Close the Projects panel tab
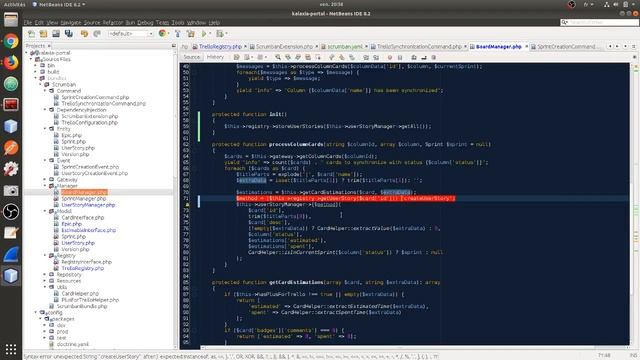Screen dimensions: 640x360 pyautogui.click(x=49, y=46)
